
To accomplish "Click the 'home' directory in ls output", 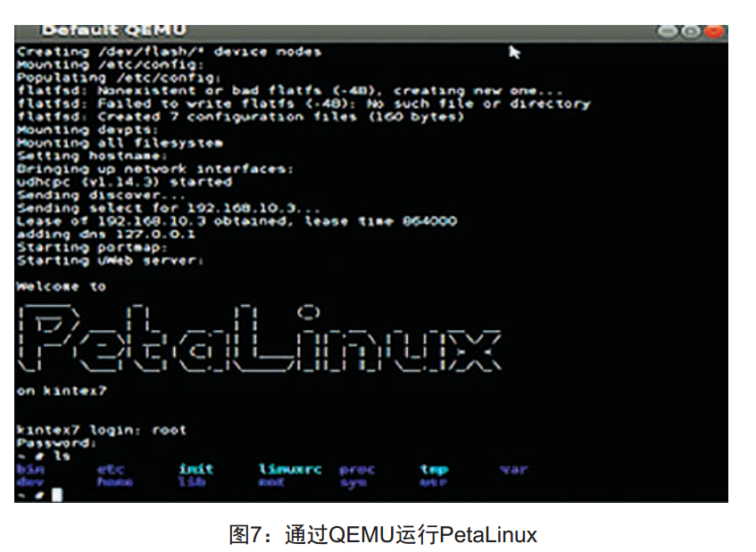I will [x=115, y=482].
